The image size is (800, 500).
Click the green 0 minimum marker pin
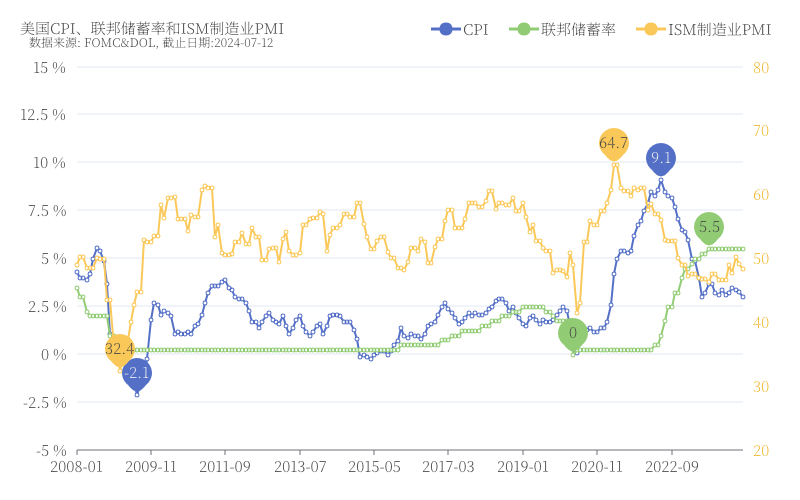point(573,333)
